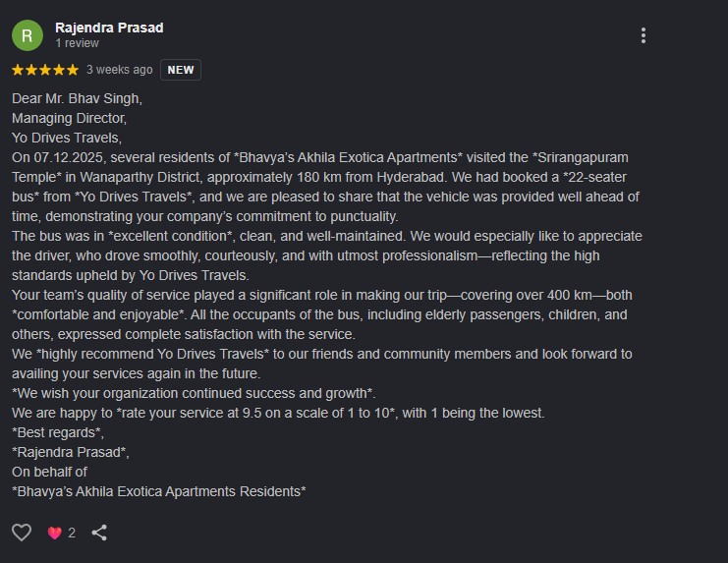Click the "*Best regards*," line
This screenshot has height=563, width=728.
pyautogui.click(x=58, y=432)
